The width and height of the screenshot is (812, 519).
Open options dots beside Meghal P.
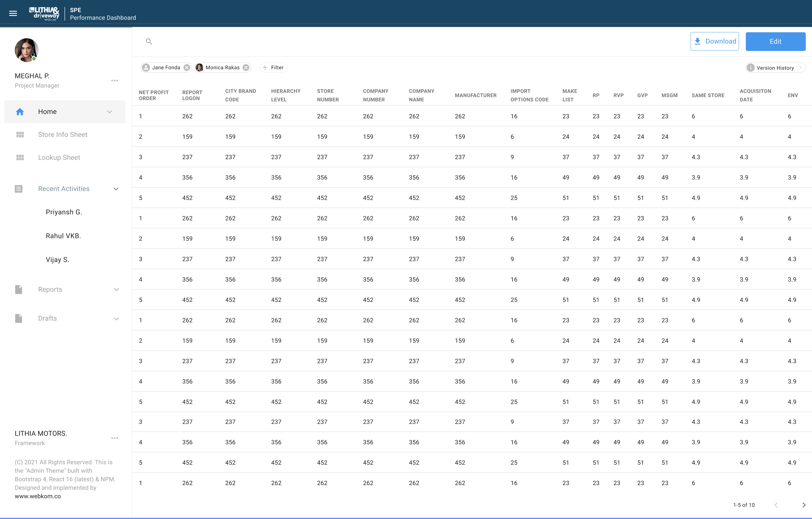pyautogui.click(x=115, y=81)
